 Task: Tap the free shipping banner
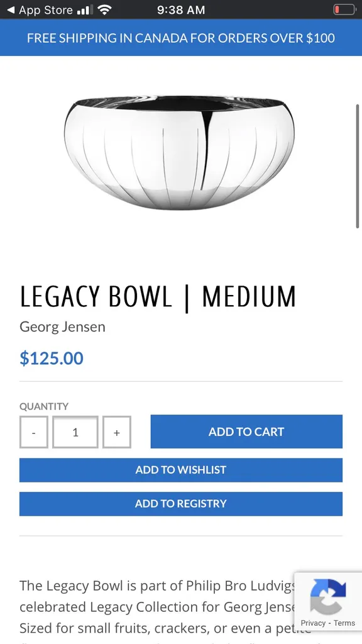click(181, 38)
